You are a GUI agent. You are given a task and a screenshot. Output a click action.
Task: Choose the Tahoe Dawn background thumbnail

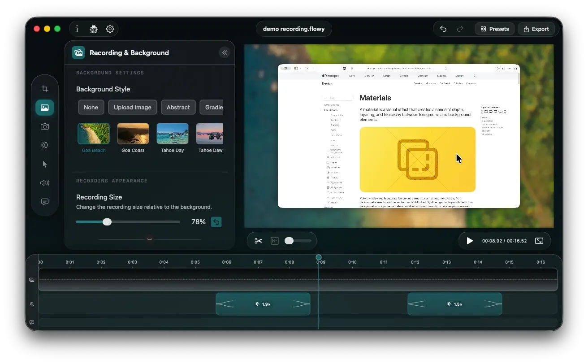tap(210, 134)
